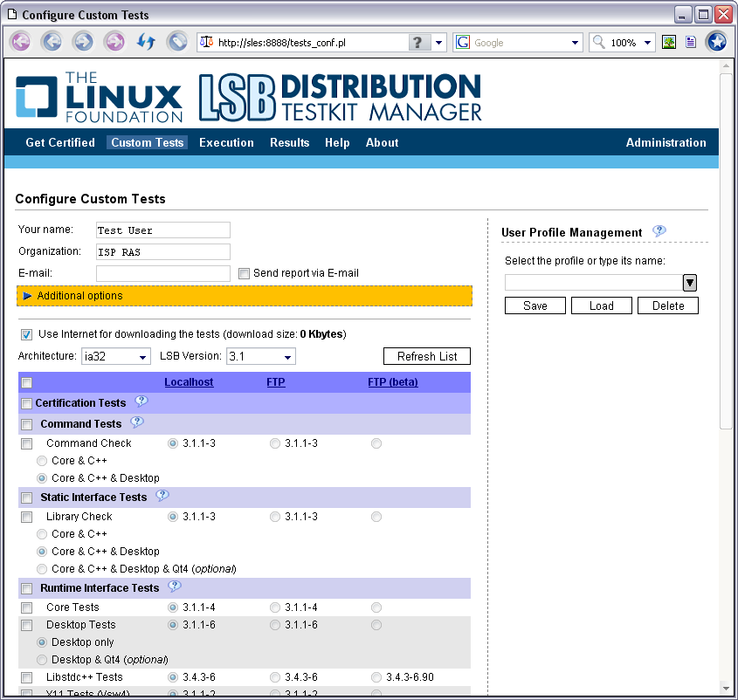This screenshot has width=738, height=700.
Task: Click the rewind (fast back) toolbar icon
Action: 21,43
